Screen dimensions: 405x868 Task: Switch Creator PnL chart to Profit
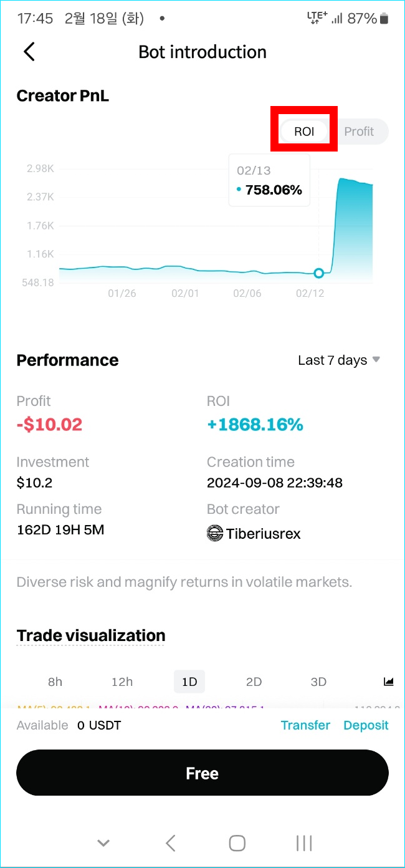click(x=359, y=132)
